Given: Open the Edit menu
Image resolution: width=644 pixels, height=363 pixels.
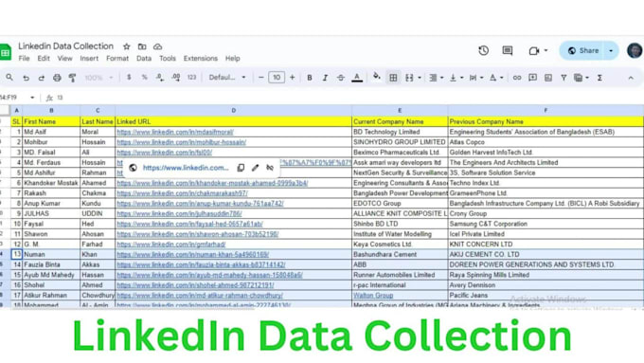Looking at the screenshot, I should click(x=44, y=59).
